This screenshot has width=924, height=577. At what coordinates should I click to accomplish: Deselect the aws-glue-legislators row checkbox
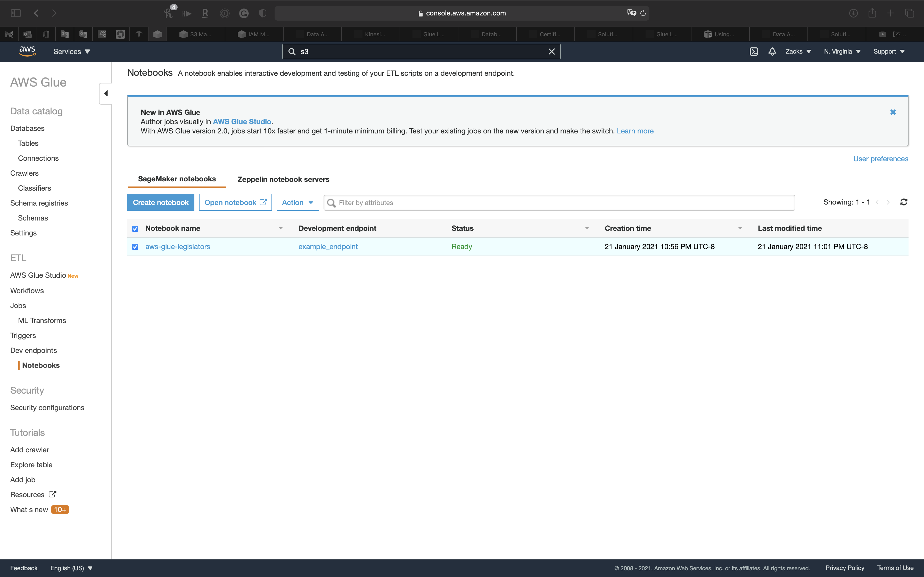(135, 247)
